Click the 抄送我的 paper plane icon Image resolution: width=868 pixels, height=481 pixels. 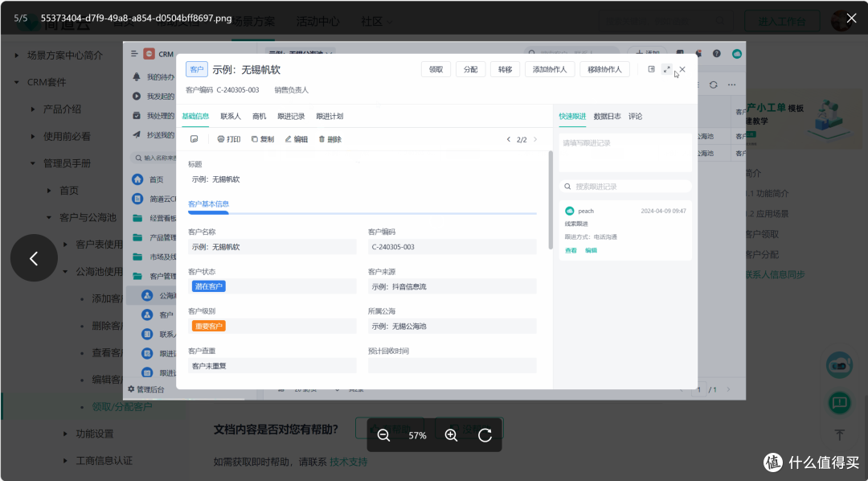click(137, 134)
